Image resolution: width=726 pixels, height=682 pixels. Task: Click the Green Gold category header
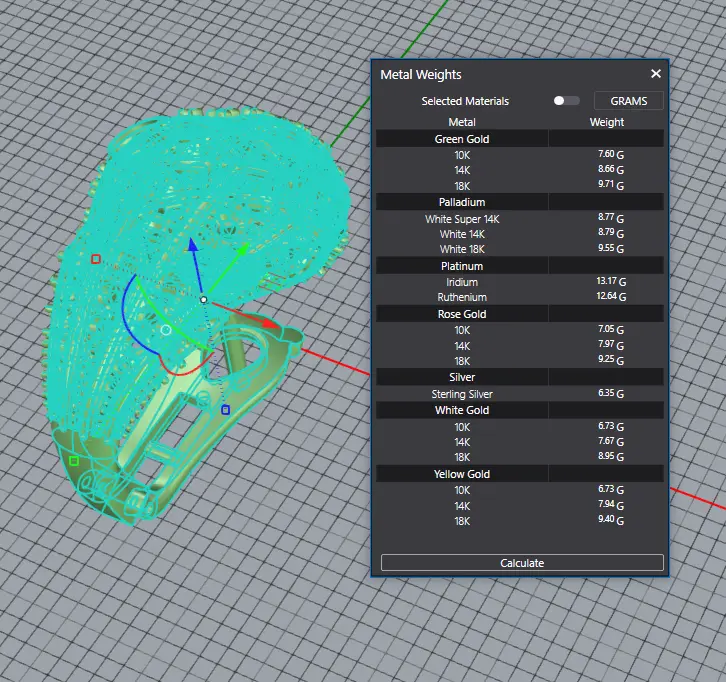click(x=462, y=139)
